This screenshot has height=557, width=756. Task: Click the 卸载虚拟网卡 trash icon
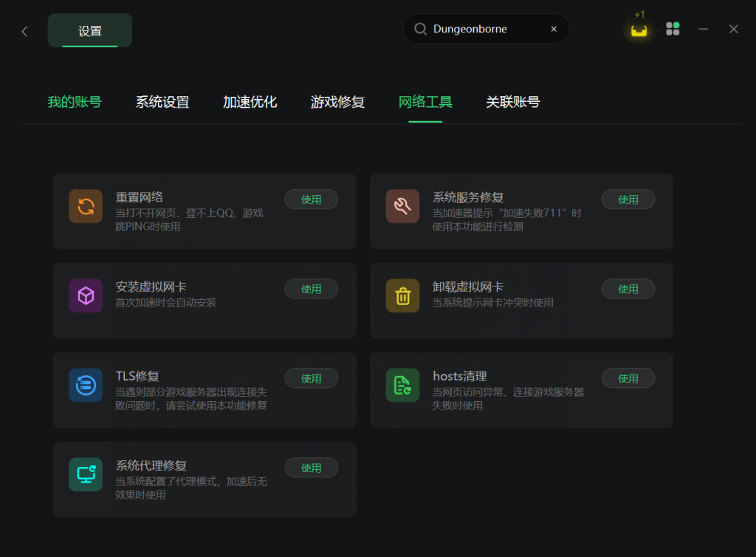[x=402, y=295]
